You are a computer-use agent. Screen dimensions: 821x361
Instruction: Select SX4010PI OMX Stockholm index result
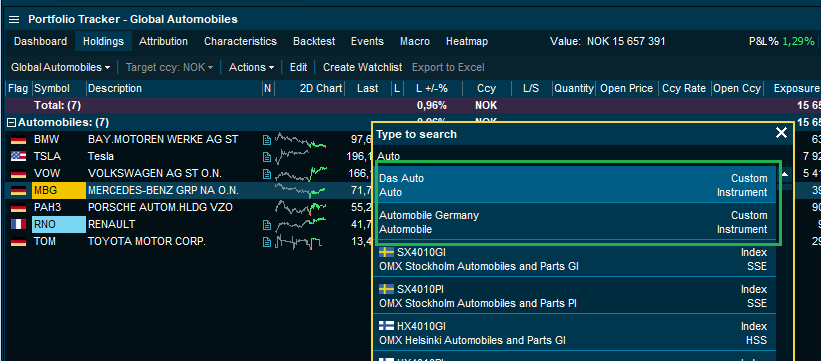pyautogui.click(x=573, y=296)
